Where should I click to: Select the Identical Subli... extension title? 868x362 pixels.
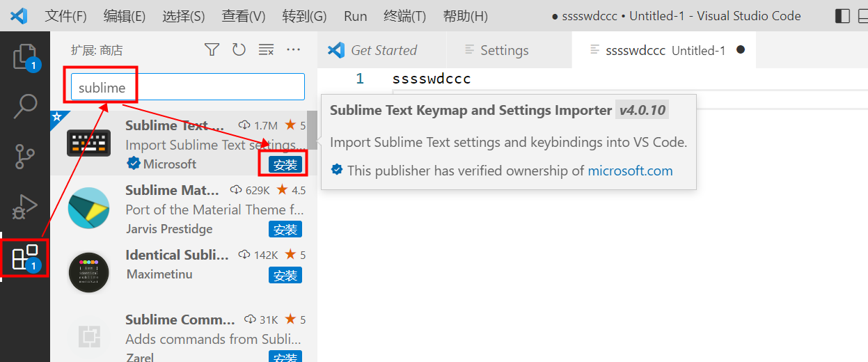click(x=177, y=255)
